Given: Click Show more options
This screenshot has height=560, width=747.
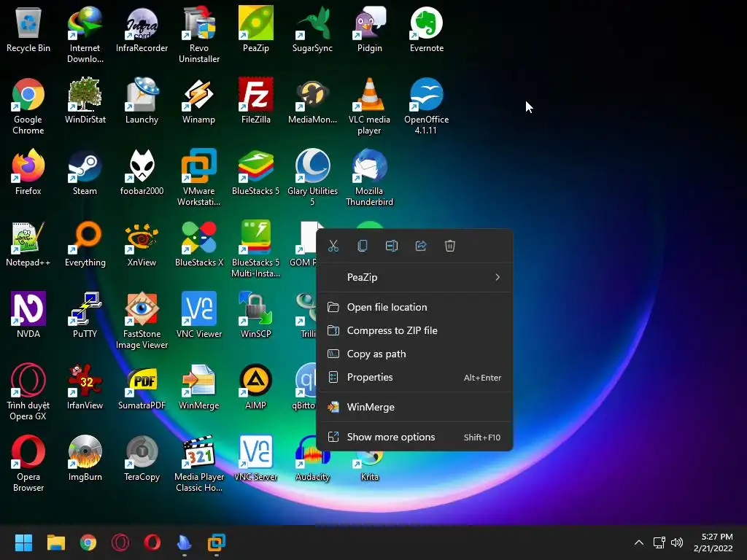Looking at the screenshot, I should point(414,437).
